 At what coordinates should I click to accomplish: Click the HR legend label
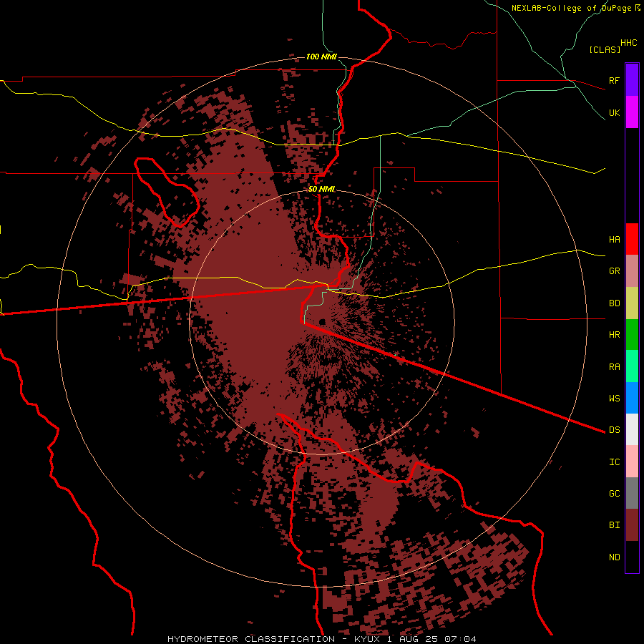coord(614,335)
